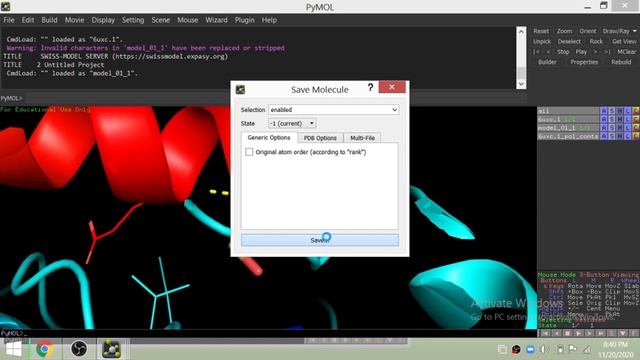Screen dimensions: 640x360
Task: Open Action (A) menu for model_01_1 row
Action: coord(604,128)
